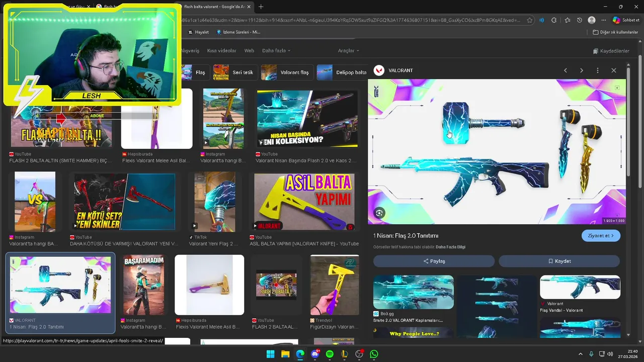Open the Daha Fazla Bilgi link
Image resolution: width=644 pixels, height=362 pixels.
450,247
